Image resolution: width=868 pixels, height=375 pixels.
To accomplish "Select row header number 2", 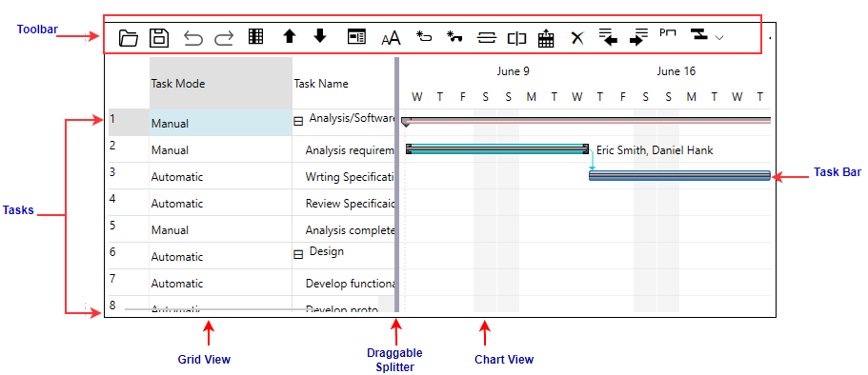I will click(129, 149).
